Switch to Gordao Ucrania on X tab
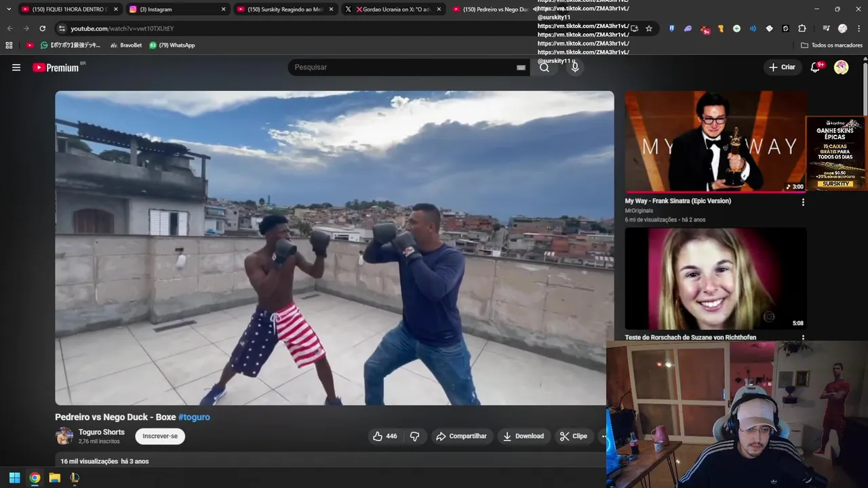This screenshot has width=868, height=488. 393,9
